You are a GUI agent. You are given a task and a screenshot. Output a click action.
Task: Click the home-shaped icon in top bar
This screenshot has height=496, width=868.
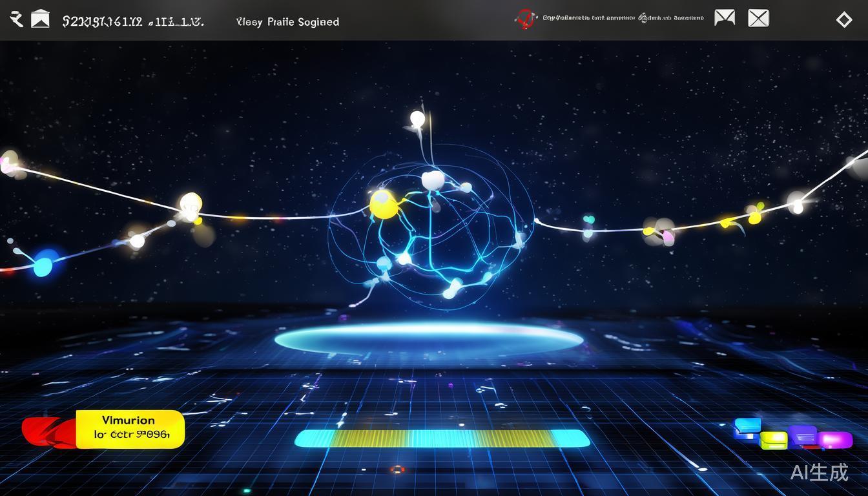(x=40, y=19)
